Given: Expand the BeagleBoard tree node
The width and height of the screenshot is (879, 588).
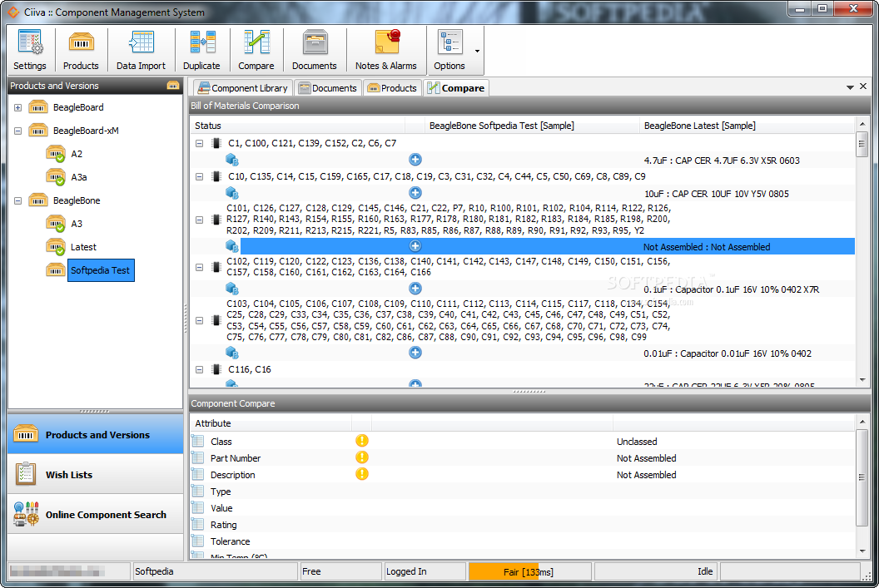Looking at the screenshot, I should pos(18,107).
